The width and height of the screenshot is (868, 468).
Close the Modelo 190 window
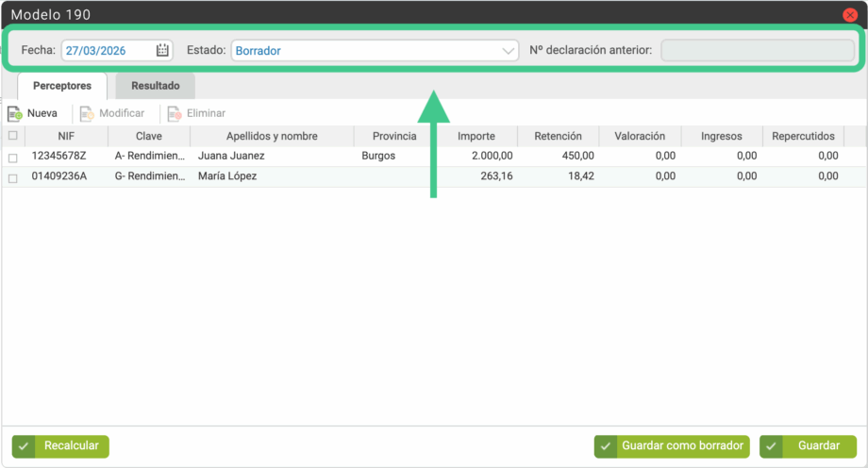click(849, 15)
